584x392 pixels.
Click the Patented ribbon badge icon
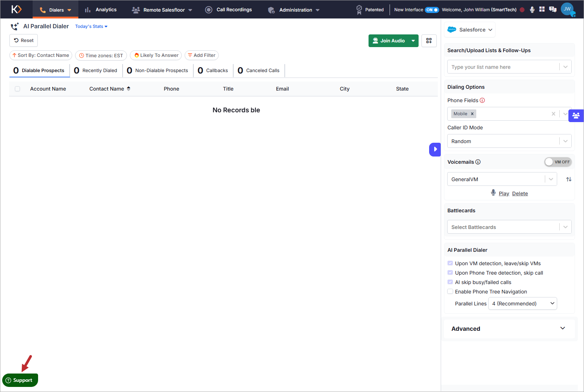[359, 10]
